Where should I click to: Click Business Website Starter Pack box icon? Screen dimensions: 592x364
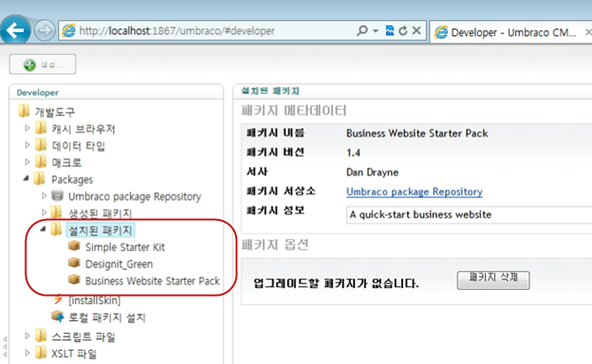[74, 280]
